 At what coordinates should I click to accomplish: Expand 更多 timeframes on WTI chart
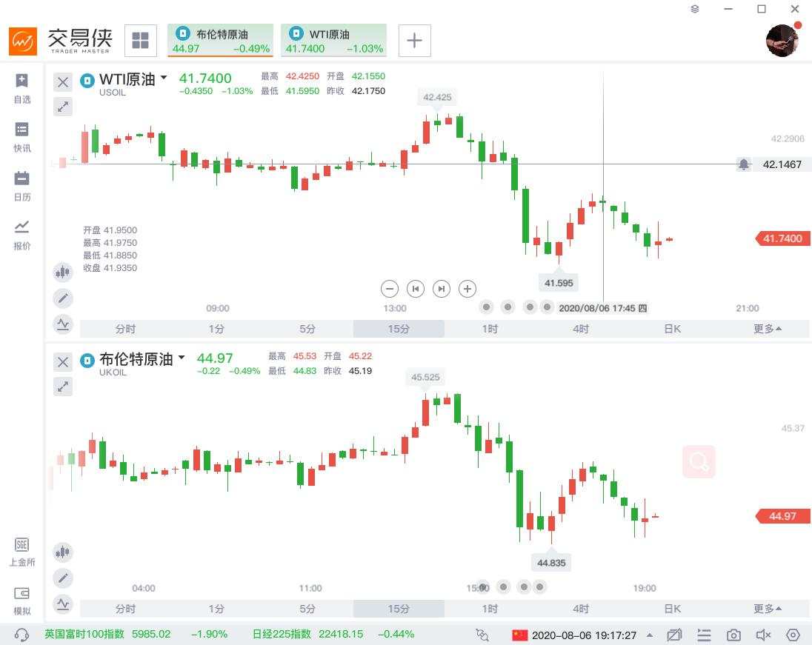(768, 329)
